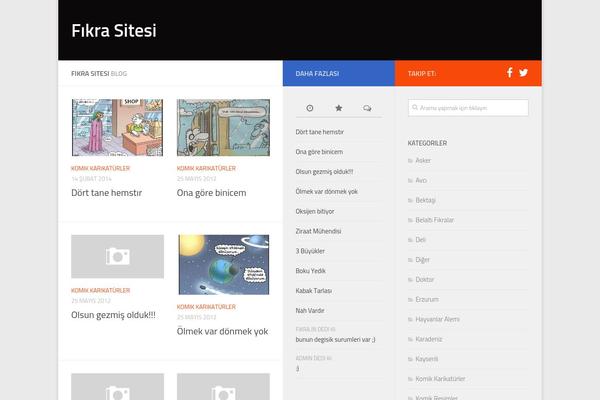Open the Bektaşi category
The height and width of the screenshot is (400, 600).
pos(425,200)
